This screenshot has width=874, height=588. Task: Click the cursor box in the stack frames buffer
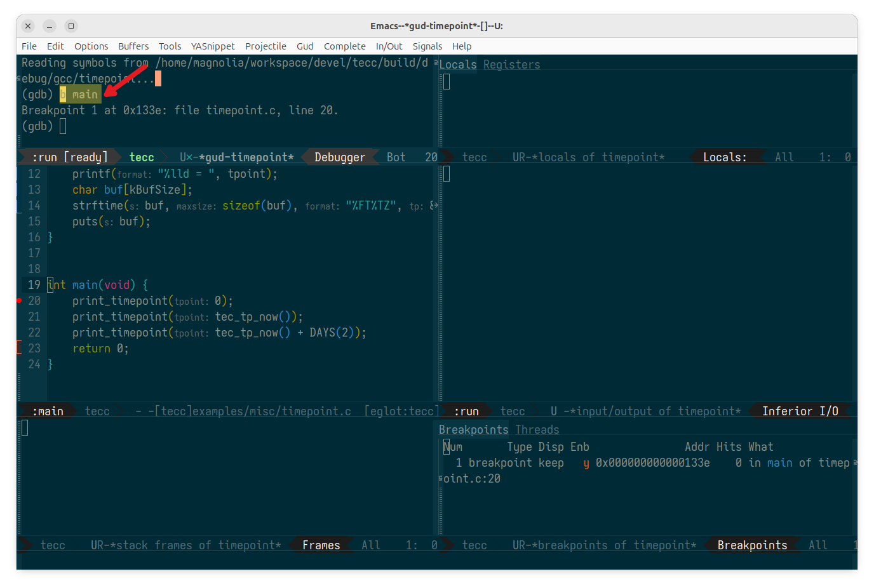(25, 428)
